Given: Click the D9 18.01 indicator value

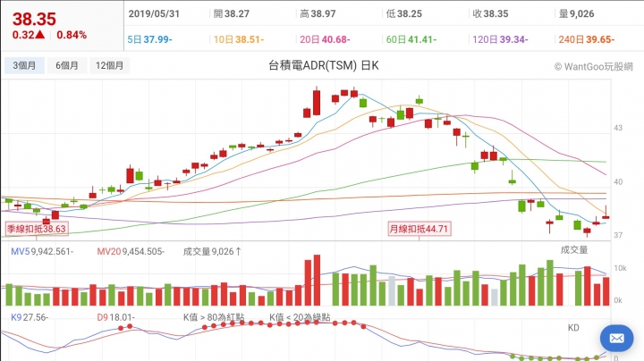Looking at the screenshot, I should [x=115, y=317].
